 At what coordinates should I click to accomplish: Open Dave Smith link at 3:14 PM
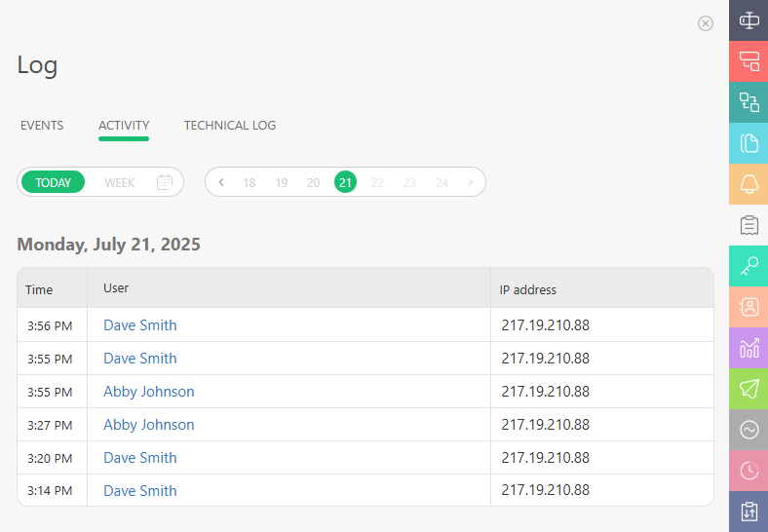point(140,491)
